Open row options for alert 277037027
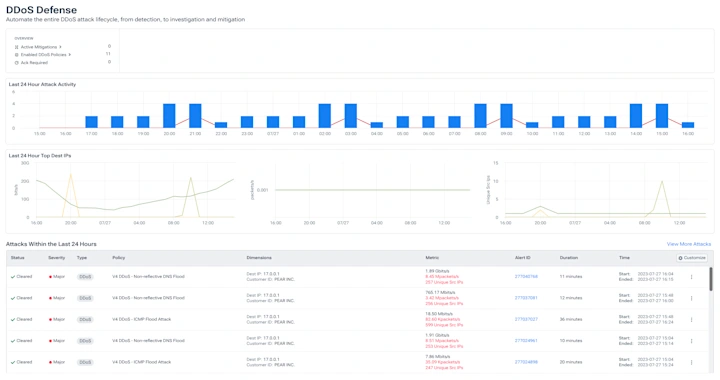720x380 pixels. click(x=692, y=319)
